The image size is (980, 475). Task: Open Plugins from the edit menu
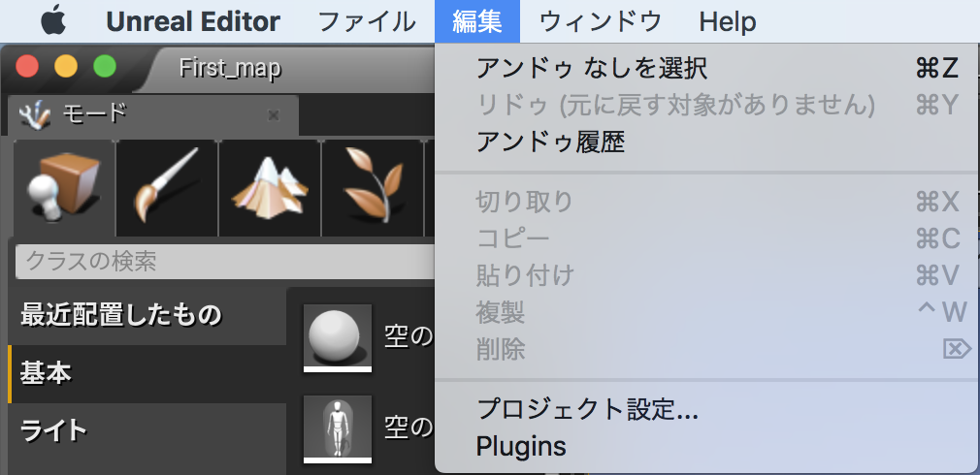click(707, 446)
